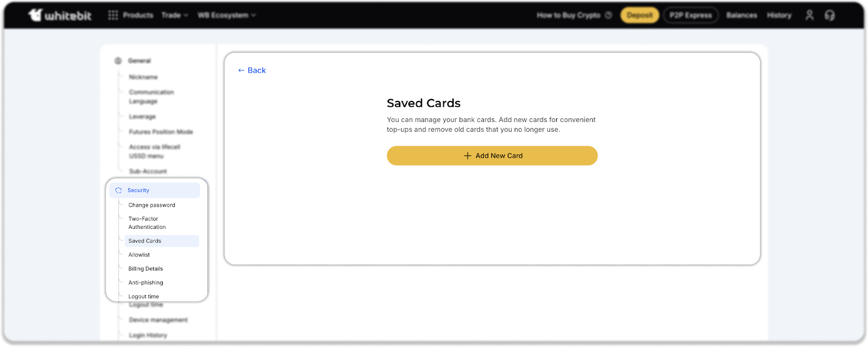This screenshot has height=347, width=868.
Task: Open Billing Details settings
Action: (146, 269)
